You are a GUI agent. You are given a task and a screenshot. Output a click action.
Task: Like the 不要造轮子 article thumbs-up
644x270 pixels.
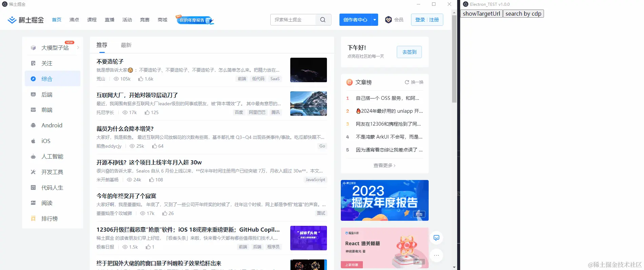(140, 79)
